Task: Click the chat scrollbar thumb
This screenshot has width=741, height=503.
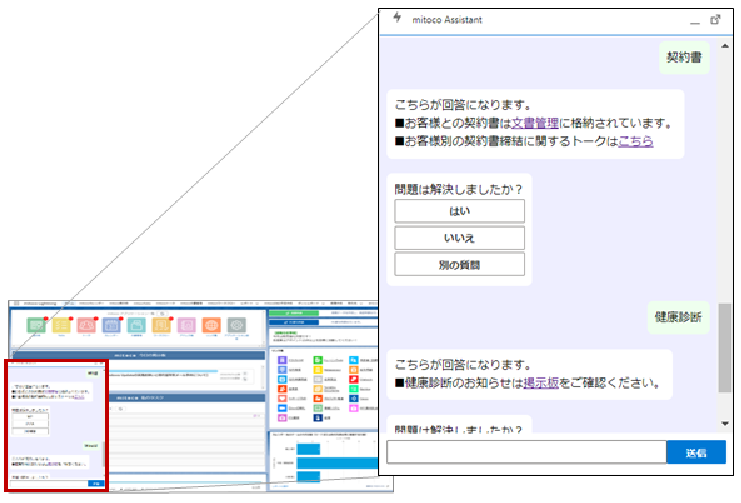Action: coord(724,347)
